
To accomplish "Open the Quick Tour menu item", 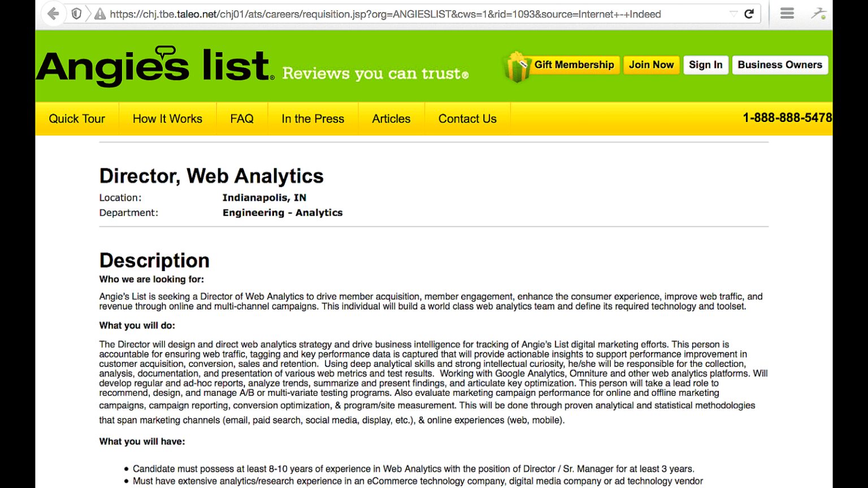I will point(77,119).
